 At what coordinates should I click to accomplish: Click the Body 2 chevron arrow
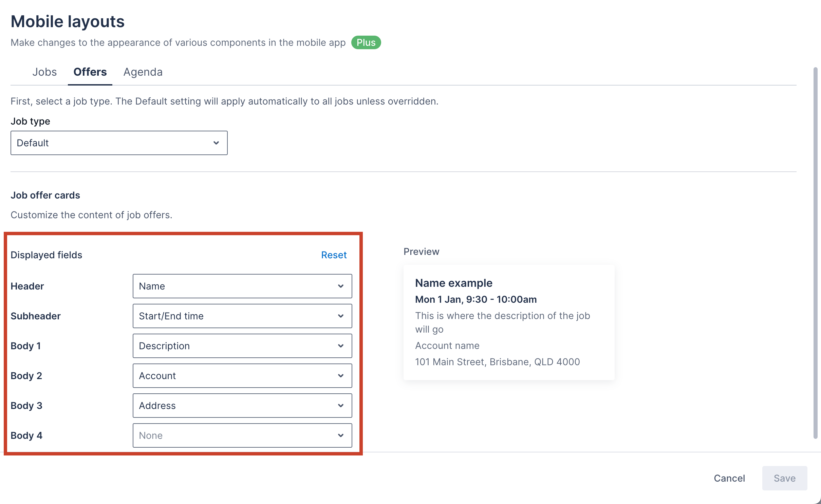(341, 376)
